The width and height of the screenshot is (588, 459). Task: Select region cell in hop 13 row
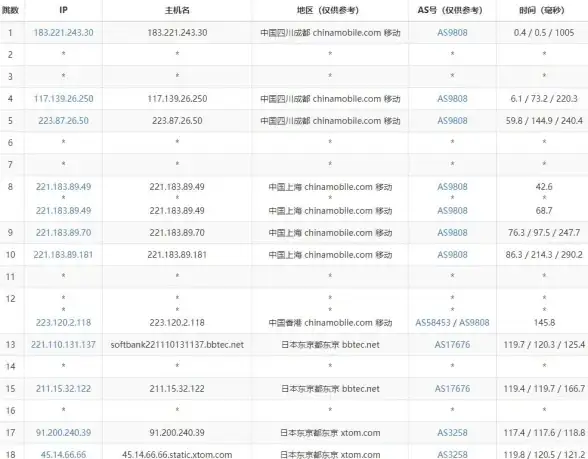coord(330,344)
